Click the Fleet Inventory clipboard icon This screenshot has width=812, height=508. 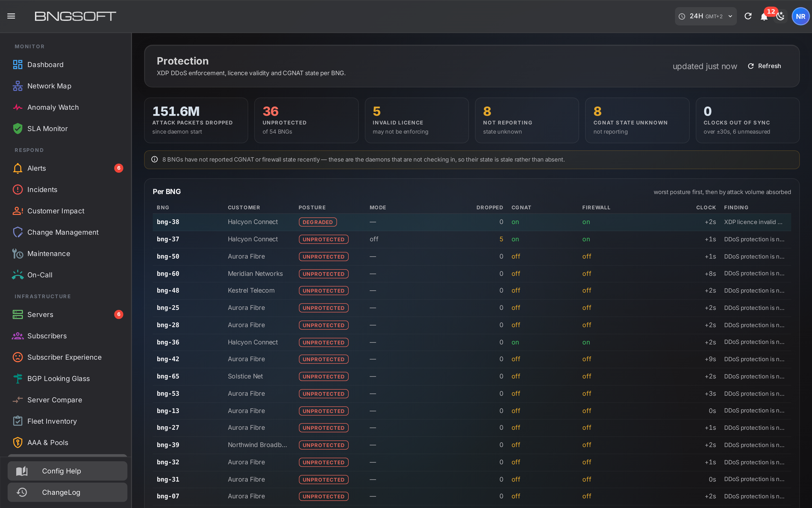[x=18, y=421]
